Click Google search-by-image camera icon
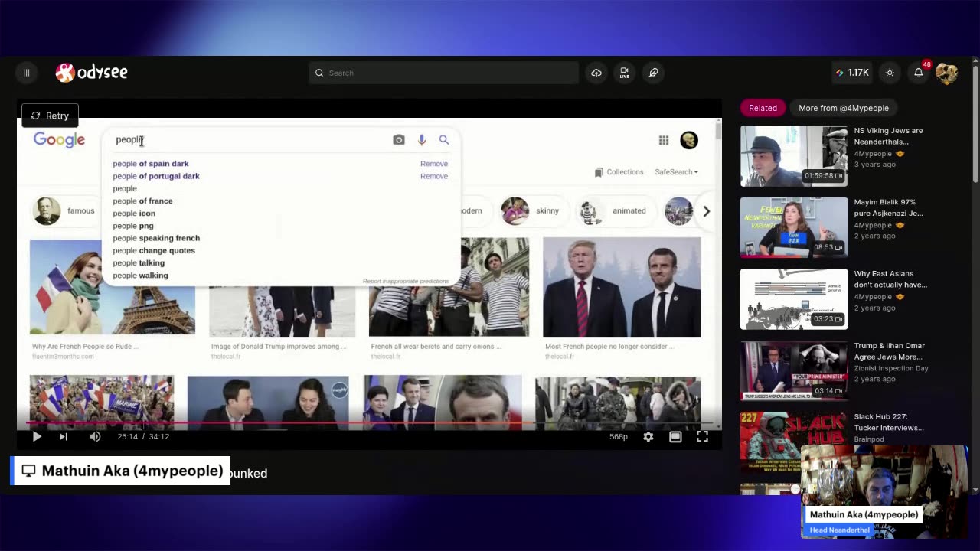 399,140
